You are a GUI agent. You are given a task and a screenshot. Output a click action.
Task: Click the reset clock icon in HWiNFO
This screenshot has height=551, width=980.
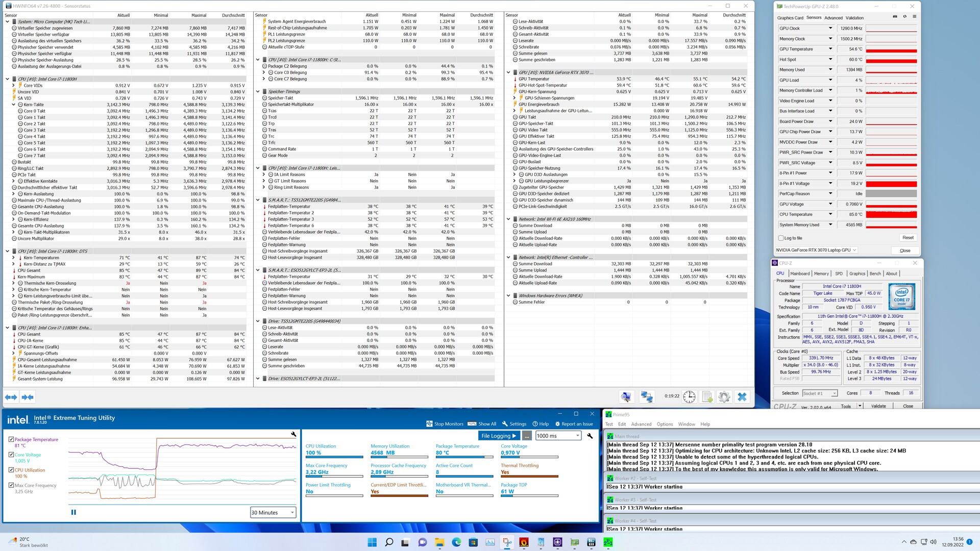689,397
